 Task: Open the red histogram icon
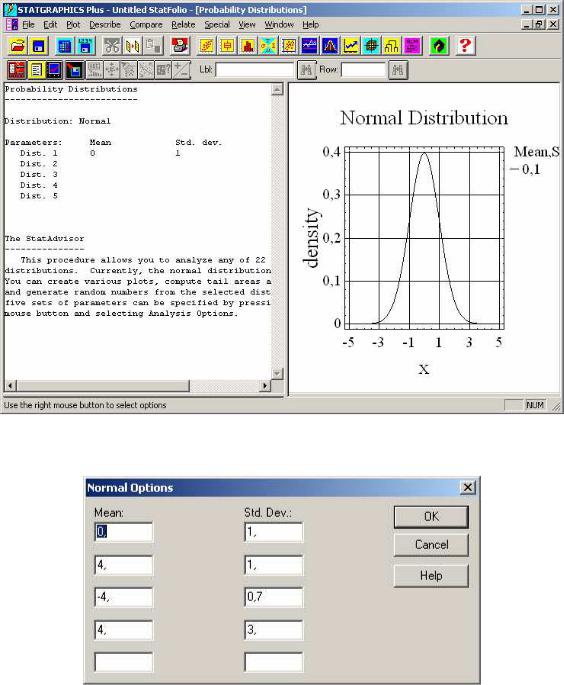pos(248,46)
